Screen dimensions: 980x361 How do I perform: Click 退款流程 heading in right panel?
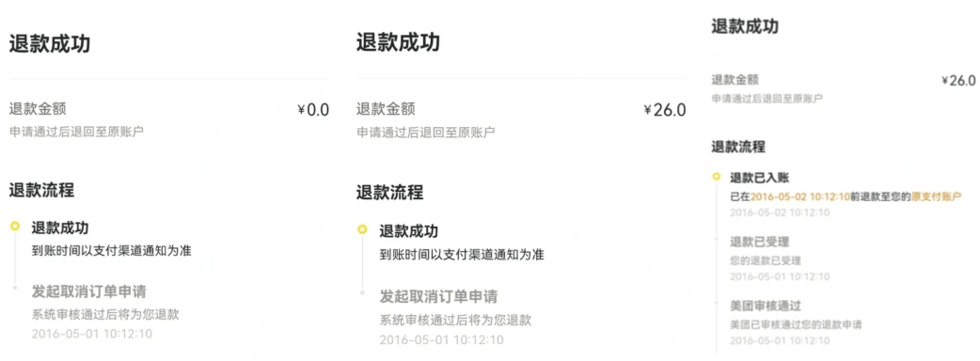pos(738,148)
